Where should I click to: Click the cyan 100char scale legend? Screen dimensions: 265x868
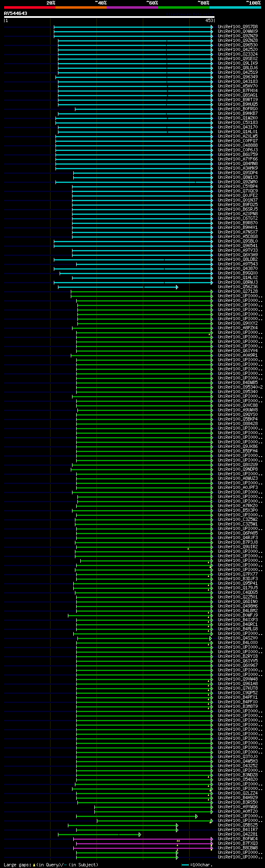point(197,865)
